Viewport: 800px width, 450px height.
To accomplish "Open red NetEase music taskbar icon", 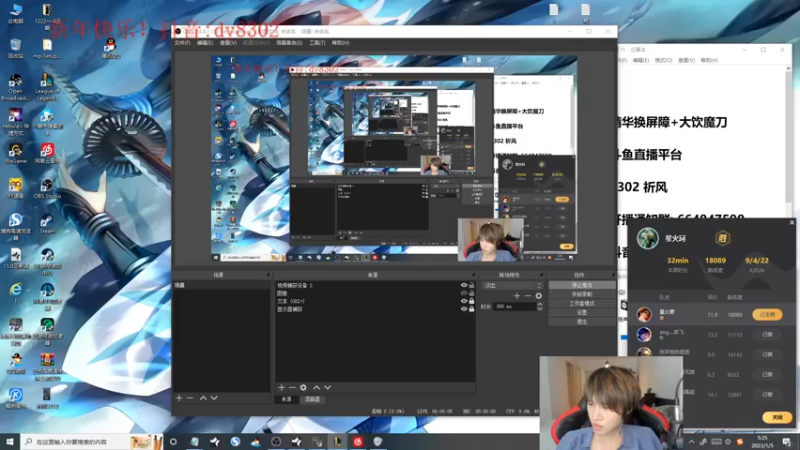I will click(x=358, y=441).
